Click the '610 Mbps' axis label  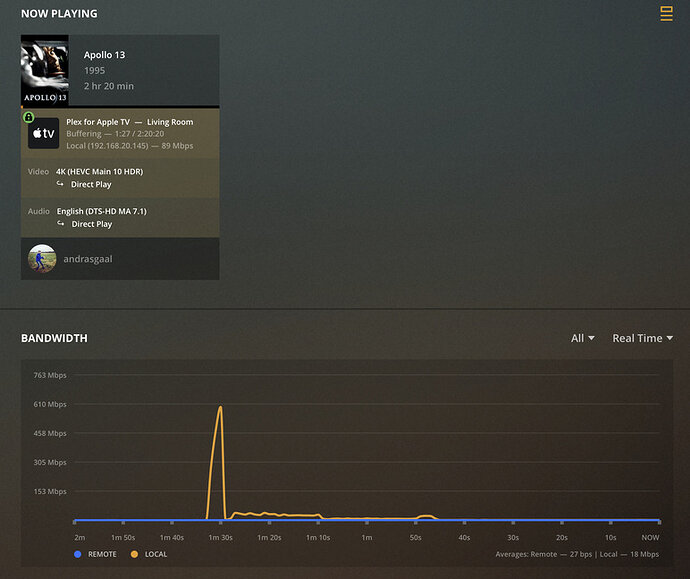50,404
